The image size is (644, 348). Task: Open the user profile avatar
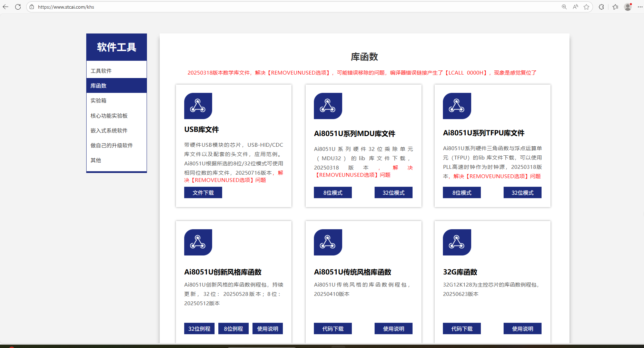pos(628,7)
